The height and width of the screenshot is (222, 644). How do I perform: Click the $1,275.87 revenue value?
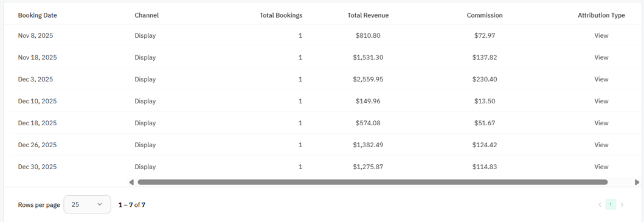[x=368, y=167]
